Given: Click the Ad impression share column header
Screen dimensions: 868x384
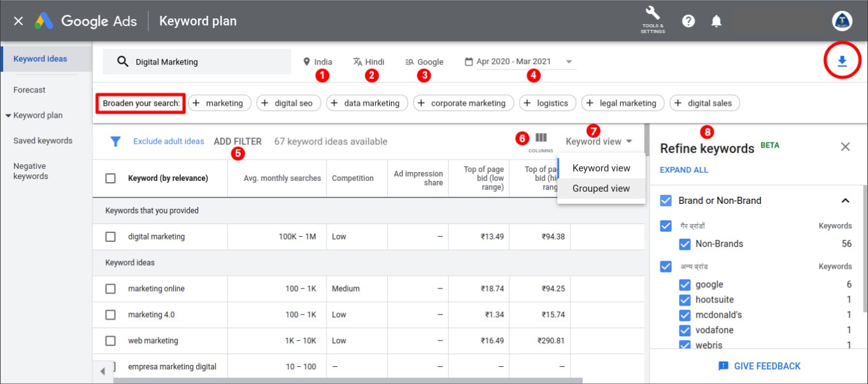Looking at the screenshot, I should pos(418,178).
